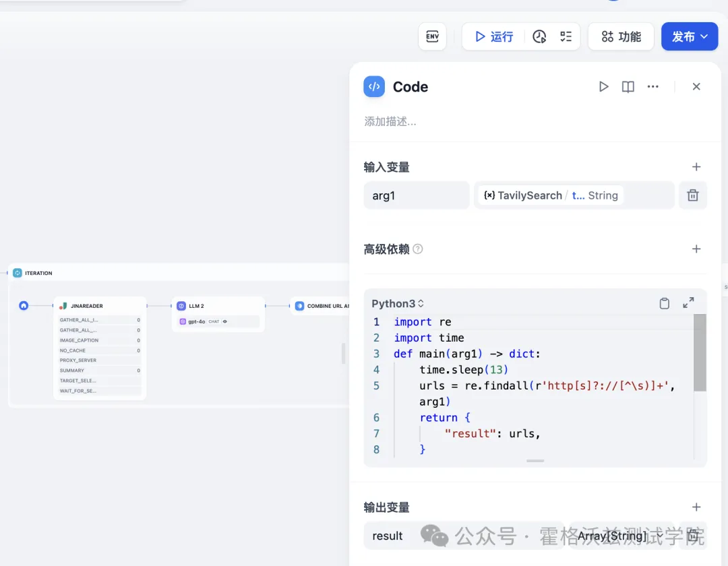Close the Code panel
Viewport: 728px width, 566px height.
click(696, 86)
